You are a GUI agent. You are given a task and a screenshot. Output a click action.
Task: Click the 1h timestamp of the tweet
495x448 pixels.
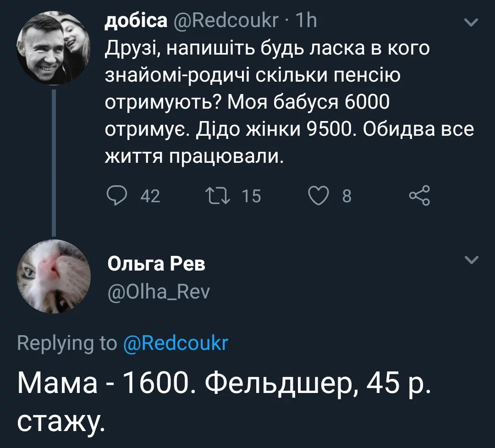(x=306, y=21)
